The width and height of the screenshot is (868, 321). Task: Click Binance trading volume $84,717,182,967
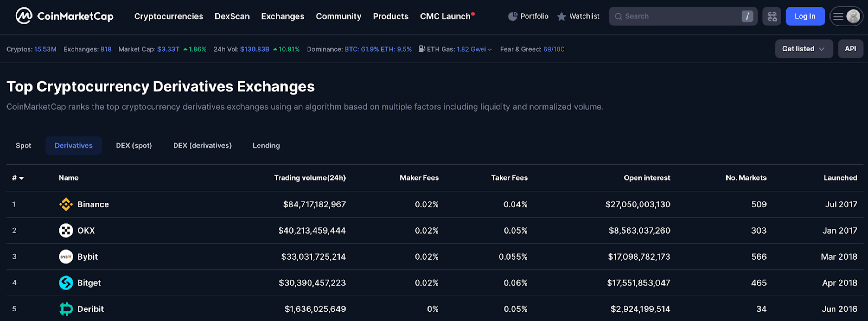(x=314, y=204)
